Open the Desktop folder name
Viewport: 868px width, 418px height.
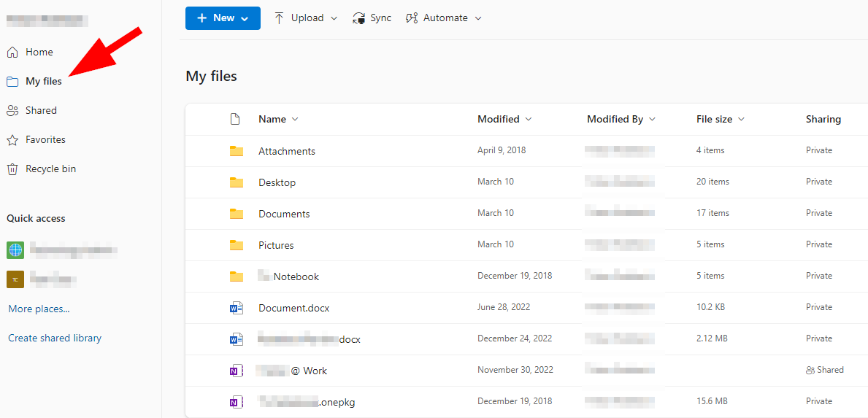coord(277,182)
